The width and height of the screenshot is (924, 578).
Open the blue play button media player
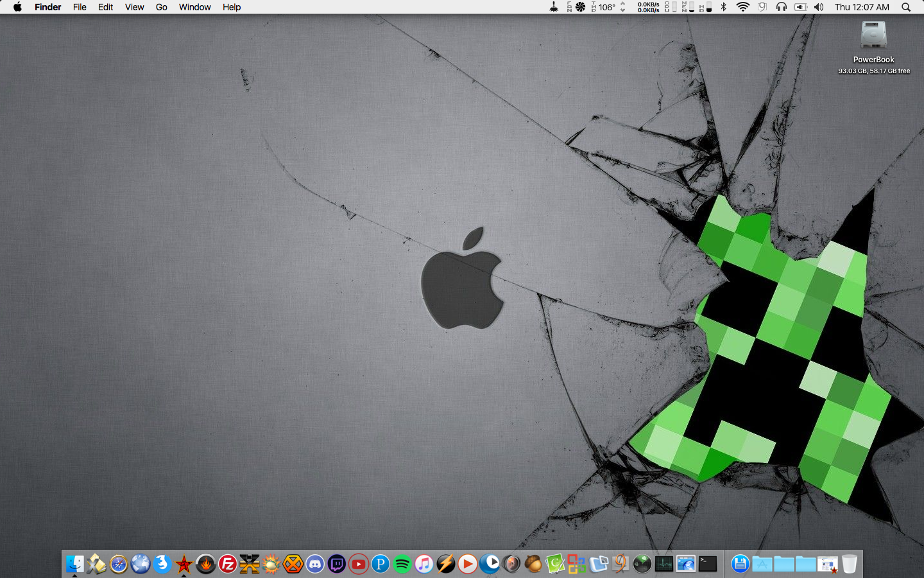(490, 564)
